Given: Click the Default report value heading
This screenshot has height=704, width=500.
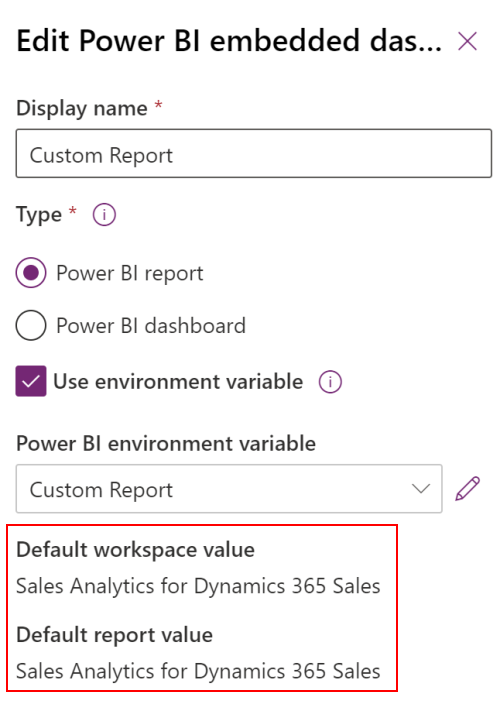Looking at the screenshot, I should pyautogui.click(x=114, y=635).
